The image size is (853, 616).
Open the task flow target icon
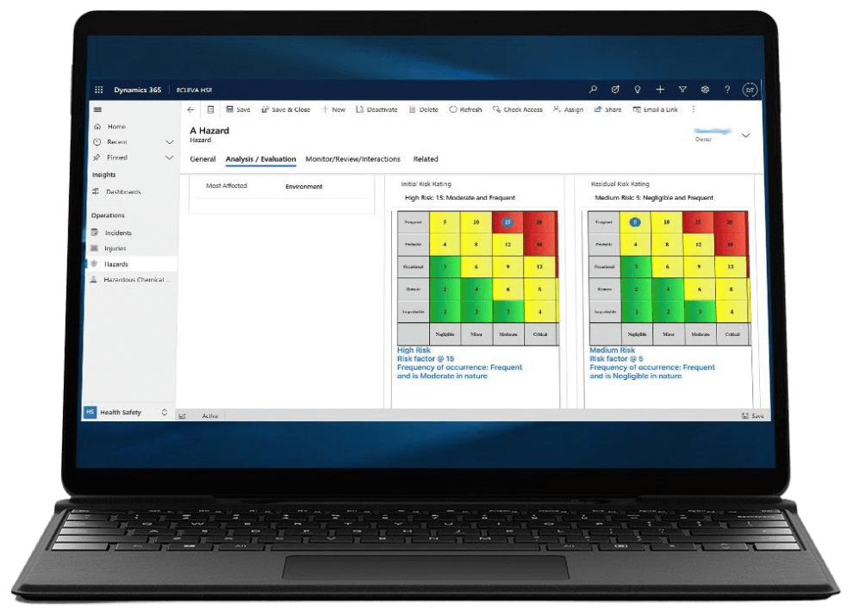(615, 90)
